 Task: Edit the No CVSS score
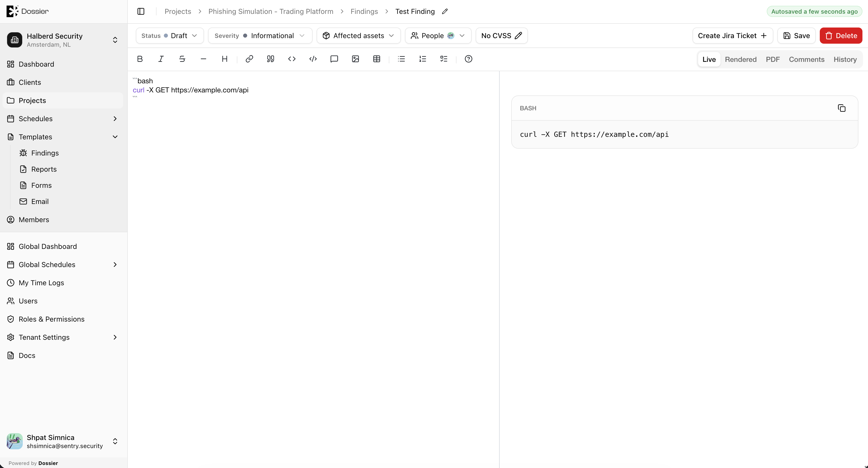click(x=501, y=36)
